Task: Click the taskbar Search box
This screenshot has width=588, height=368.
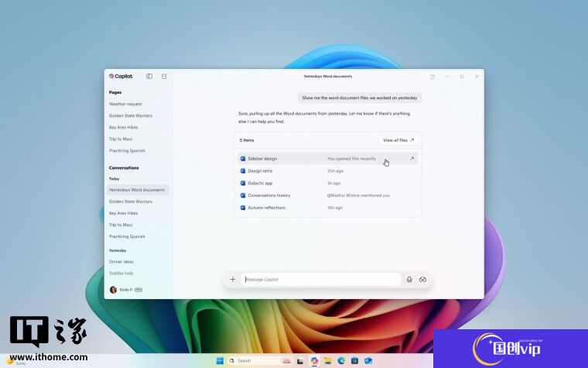Action: pyautogui.click(x=259, y=361)
